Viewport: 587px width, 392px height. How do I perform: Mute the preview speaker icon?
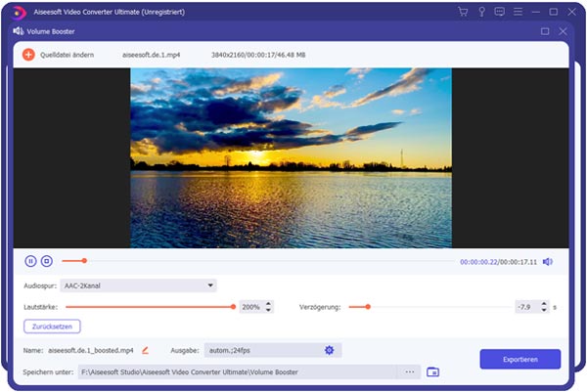pyautogui.click(x=548, y=262)
